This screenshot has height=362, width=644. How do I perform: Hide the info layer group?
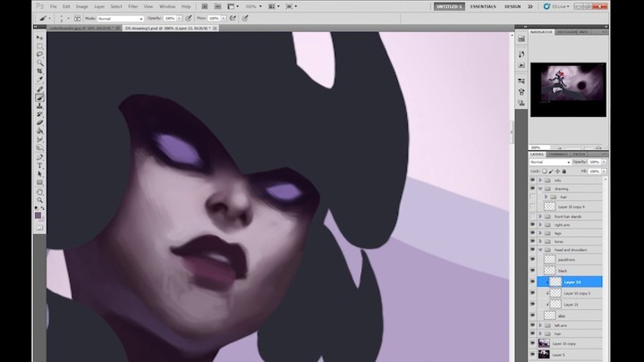point(533,181)
